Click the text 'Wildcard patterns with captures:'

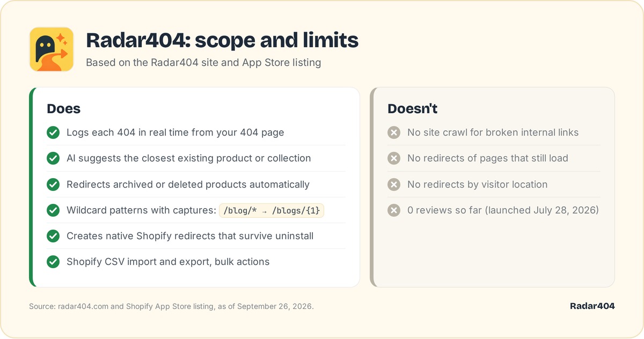point(141,210)
